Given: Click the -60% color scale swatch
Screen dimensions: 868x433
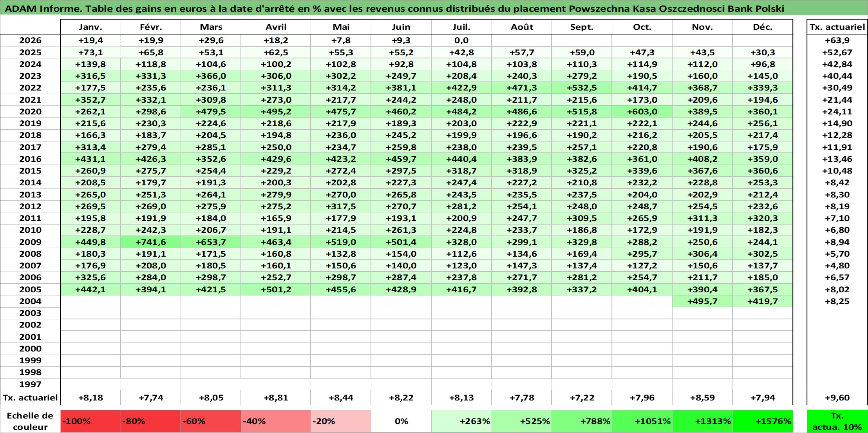Looking at the screenshot, I should click(x=211, y=421).
